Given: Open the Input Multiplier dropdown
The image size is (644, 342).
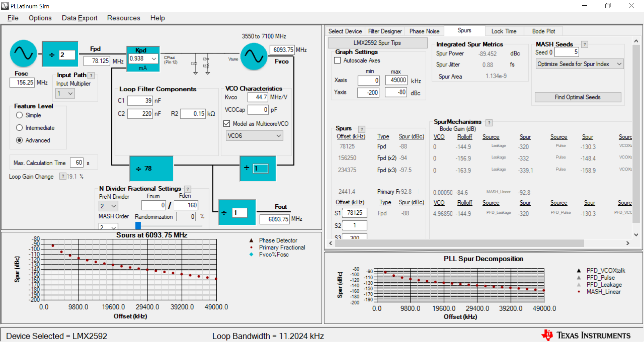Looking at the screenshot, I should (x=65, y=93).
